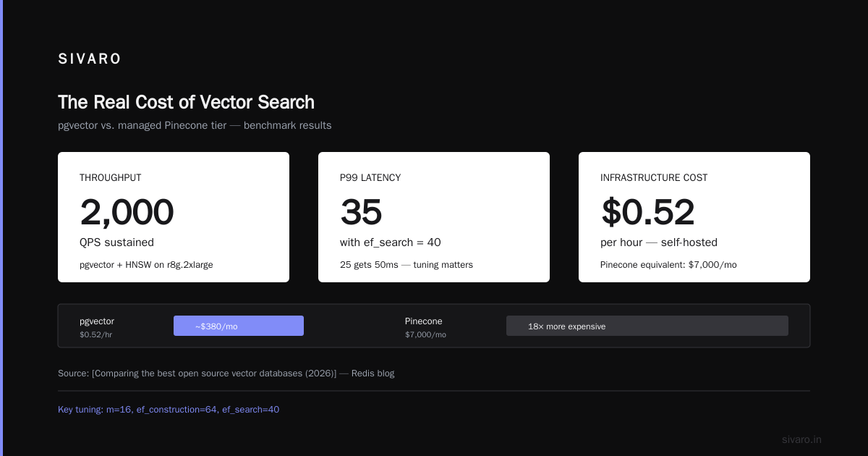Select the '2,000' throughput value
Image resolution: width=868 pixels, height=456 pixels.
[127, 212]
